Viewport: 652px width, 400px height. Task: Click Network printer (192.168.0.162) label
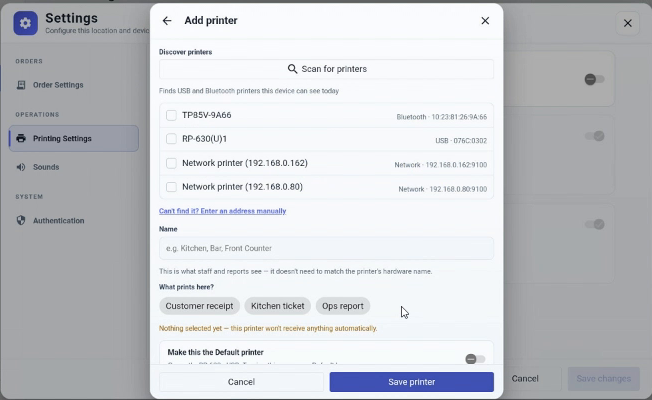245,163
